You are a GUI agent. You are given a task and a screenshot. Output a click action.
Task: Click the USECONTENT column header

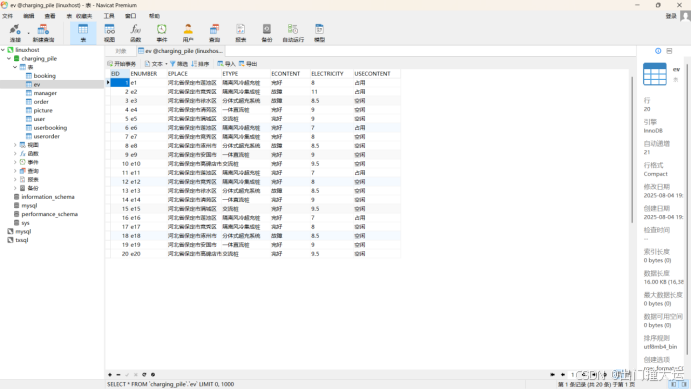pyautogui.click(x=377, y=74)
